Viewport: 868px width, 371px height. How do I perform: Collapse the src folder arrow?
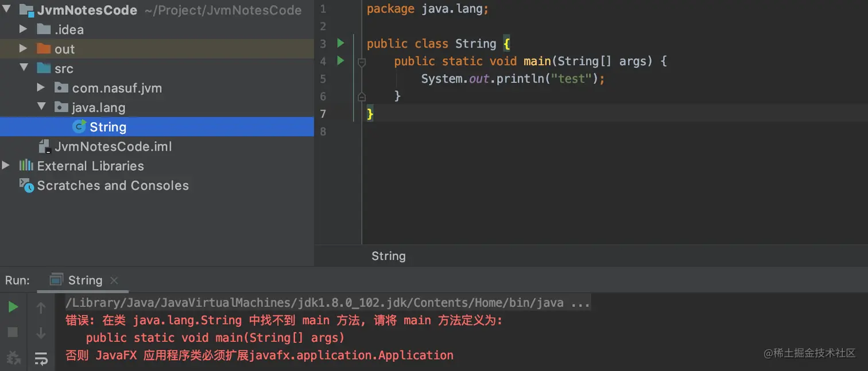pyautogui.click(x=24, y=68)
